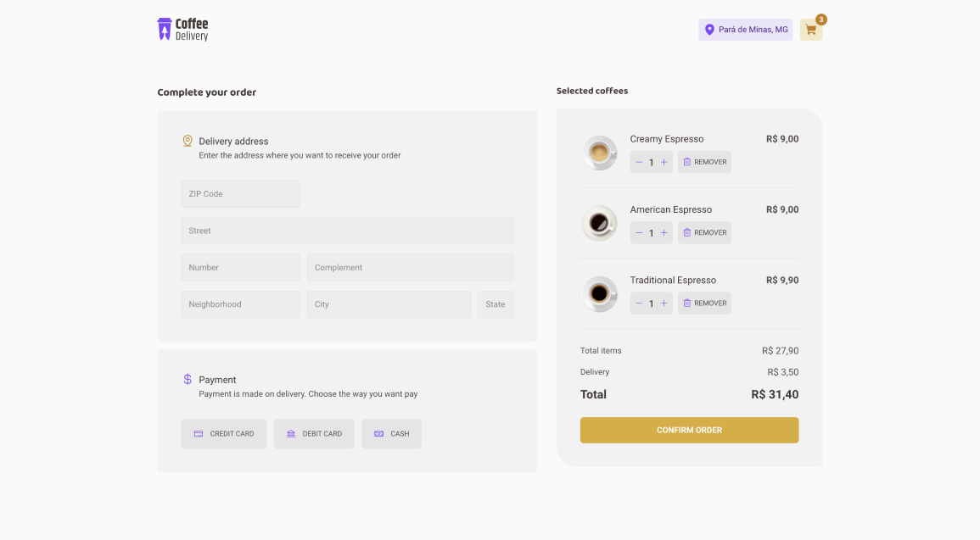Click the Pará de Minas, MG location badge
This screenshot has height=540, width=980.
coord(746,30)
